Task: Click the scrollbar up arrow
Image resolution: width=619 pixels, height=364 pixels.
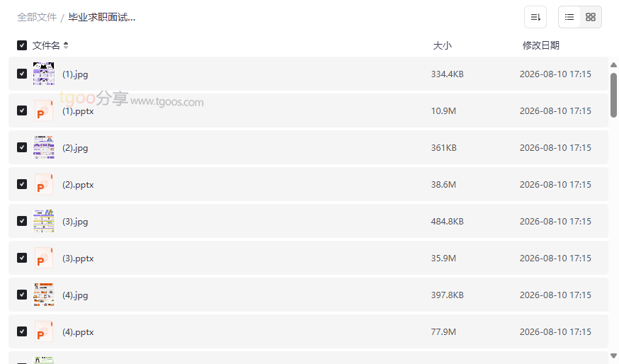Action: click(613, 65)
